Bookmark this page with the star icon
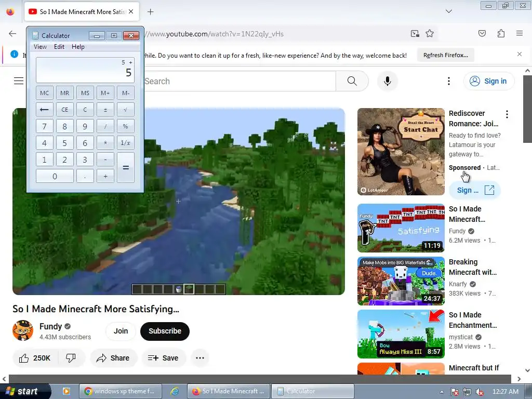 point(430,34)
